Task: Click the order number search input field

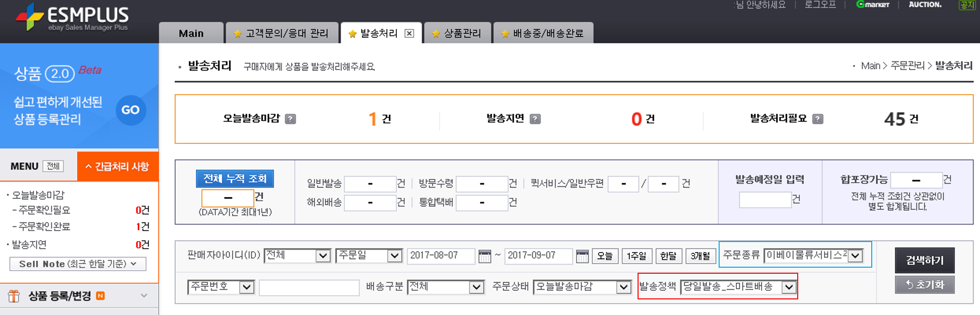Action: [x=309, y=287]
